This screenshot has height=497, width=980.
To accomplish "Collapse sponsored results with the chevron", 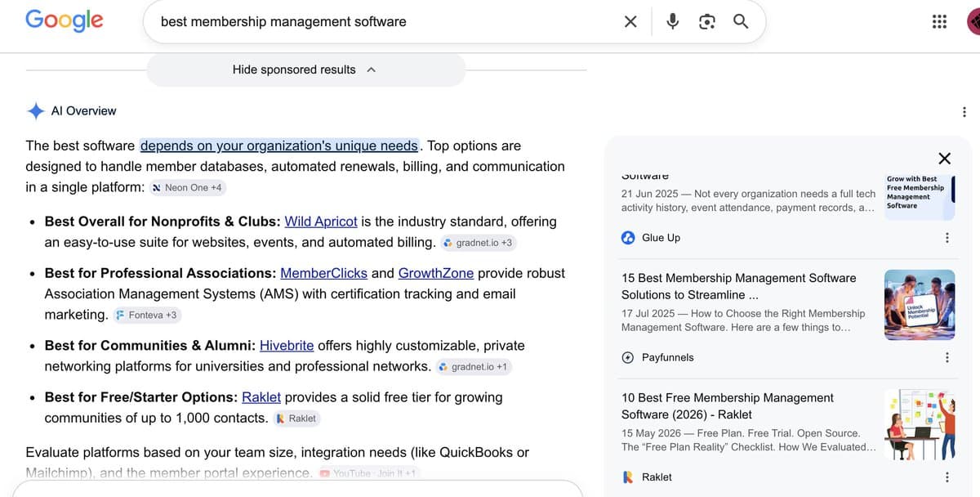I will [371, 70].
